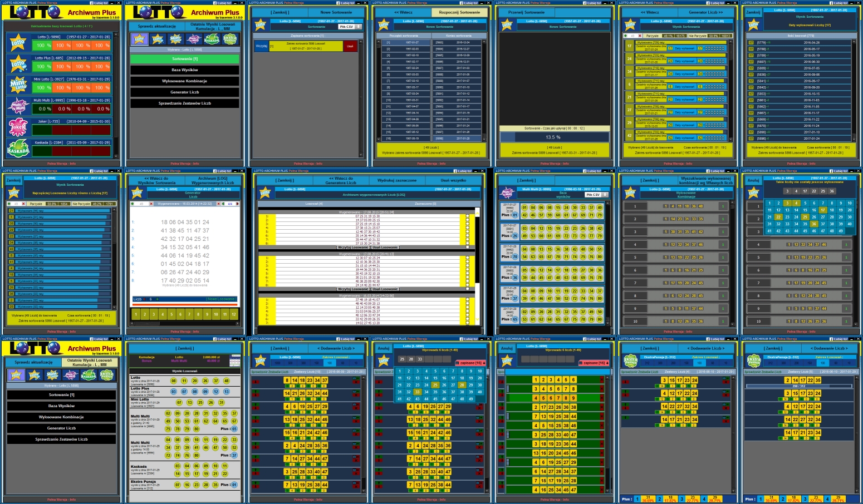This screenshot has width=863, height=504.
Task: Click the Usuń wszystko button in the generator log window
Action: 453,180
